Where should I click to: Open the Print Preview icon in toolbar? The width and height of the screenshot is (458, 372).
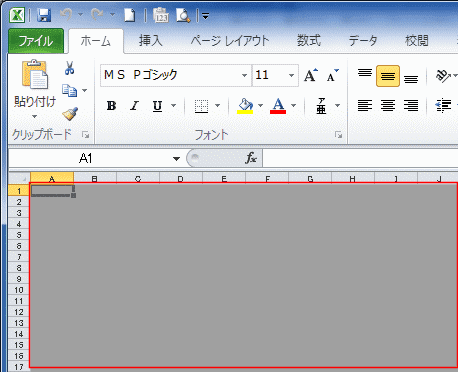coord(183,15)
